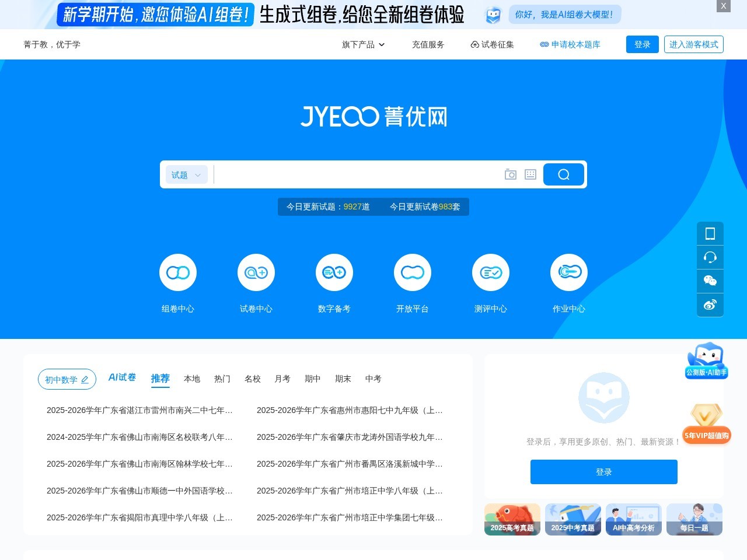Switch to the 中考 papers tab
This screenshot has height=560, width=747.
pyautogui.click(x=373, y=379)
